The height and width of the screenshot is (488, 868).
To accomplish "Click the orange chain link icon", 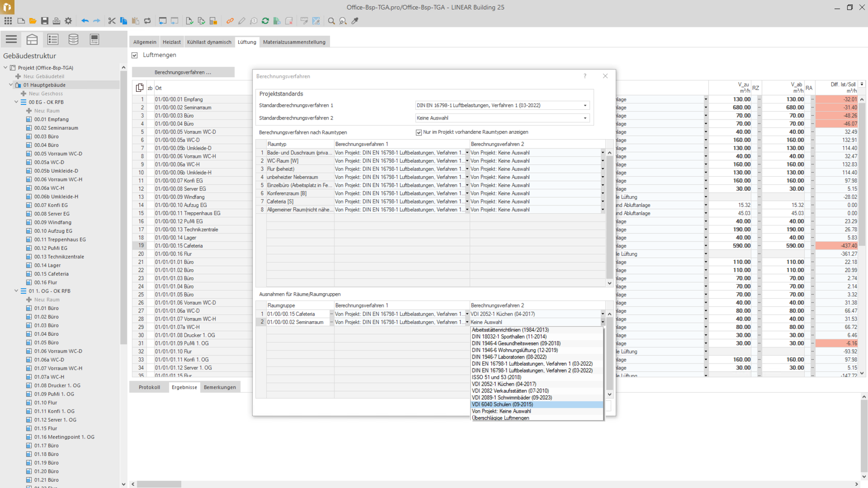I will tap(230, 21).
